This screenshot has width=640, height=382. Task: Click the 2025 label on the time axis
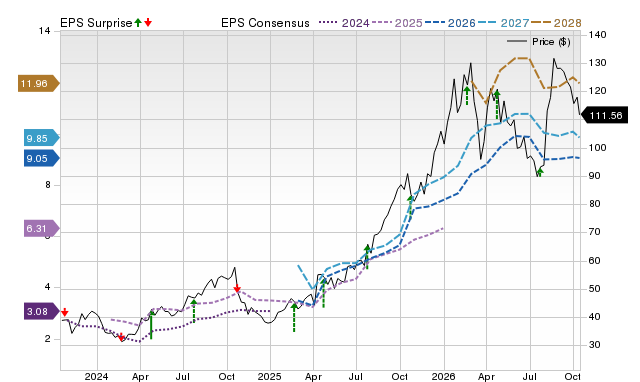click(x=269, y=376)
